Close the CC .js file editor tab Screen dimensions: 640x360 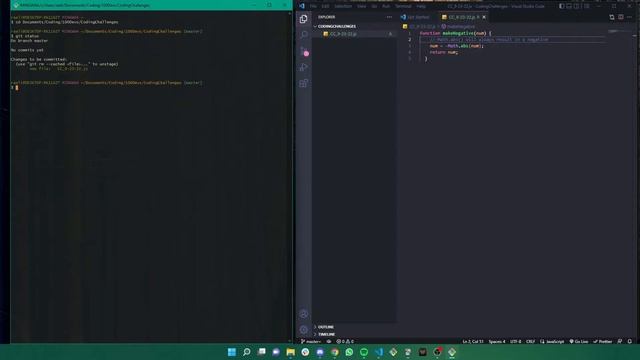point(484,17)
